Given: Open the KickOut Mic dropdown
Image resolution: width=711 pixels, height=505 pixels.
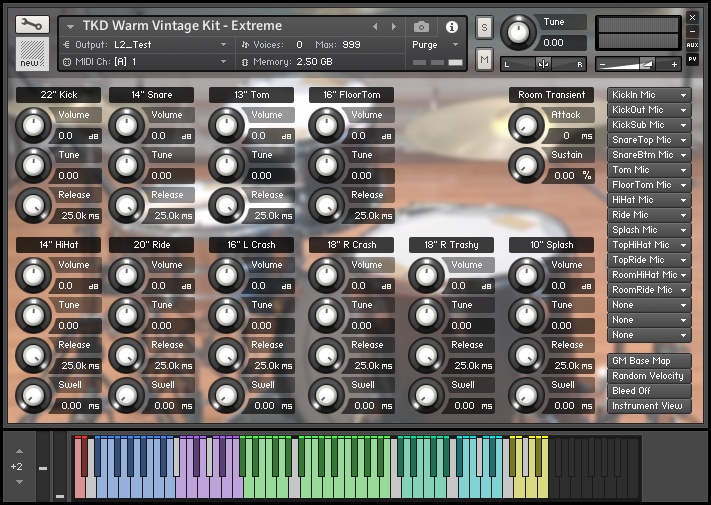Looking at the screenshot, I should point(649,110).
